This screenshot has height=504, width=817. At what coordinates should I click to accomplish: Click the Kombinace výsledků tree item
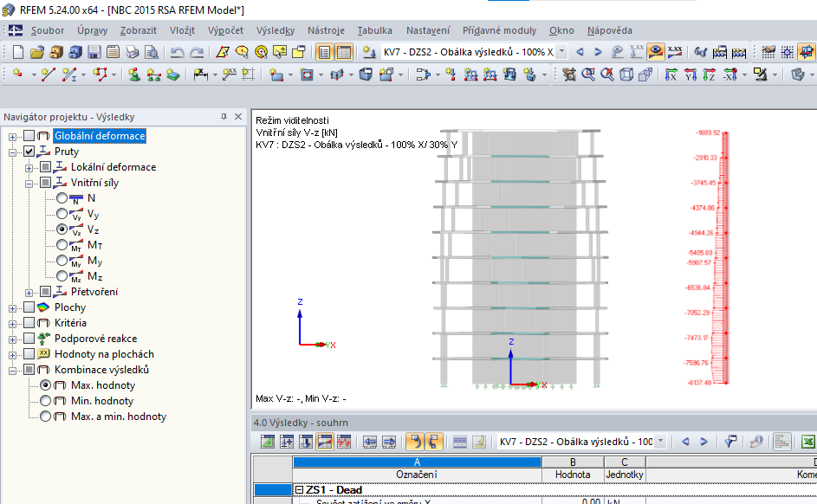click(101, 370)
